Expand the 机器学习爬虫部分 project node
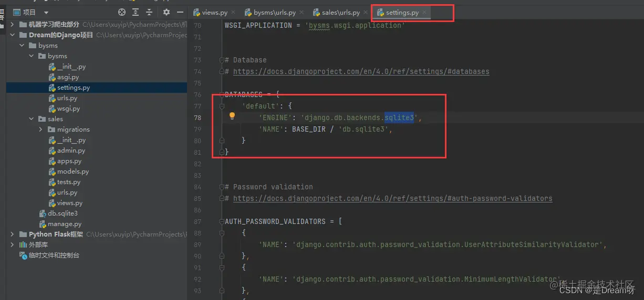The height and width of the screenshot is (300, 644). click(13, 25)
